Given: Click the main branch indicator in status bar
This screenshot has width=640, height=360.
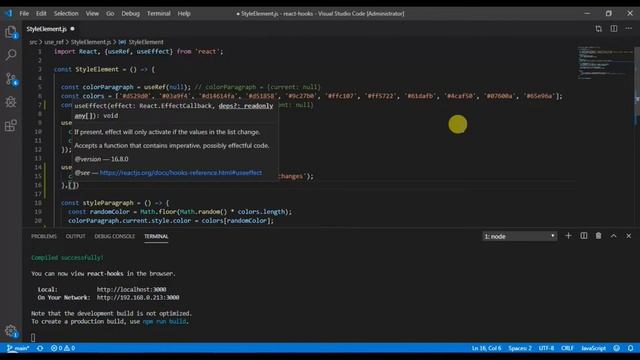Looking at the screenshot, I should tap(18, 348).
